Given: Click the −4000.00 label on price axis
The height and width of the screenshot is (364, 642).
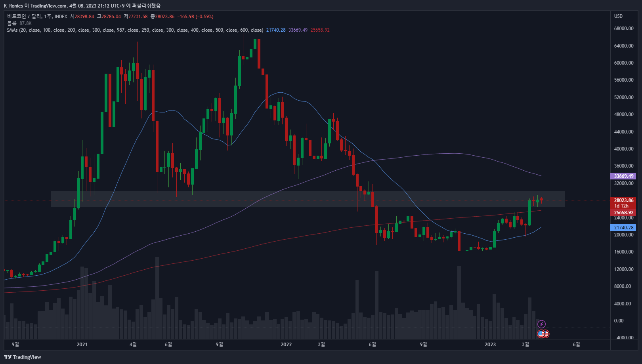Looking at the screenshot, I should [624, 338].
